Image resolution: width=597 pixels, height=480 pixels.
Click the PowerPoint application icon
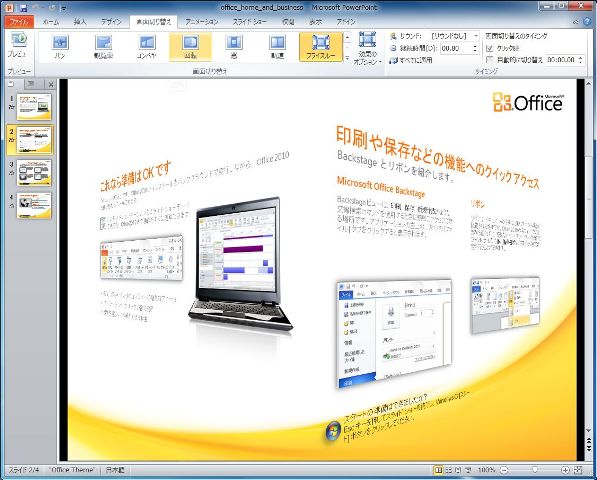[9, 8]
